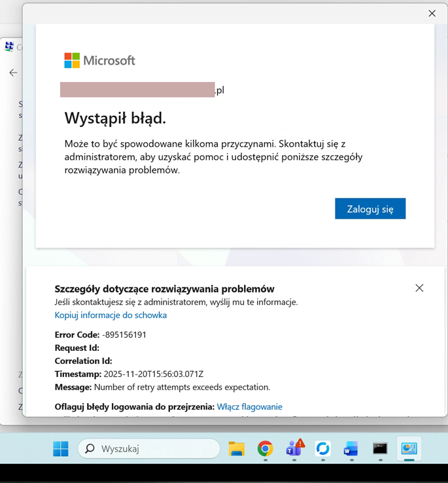Click the 'Szczegóły dotyczące rozwiązywania problemów' heading
Screen dimensions: 448x483
click(164, 289)
